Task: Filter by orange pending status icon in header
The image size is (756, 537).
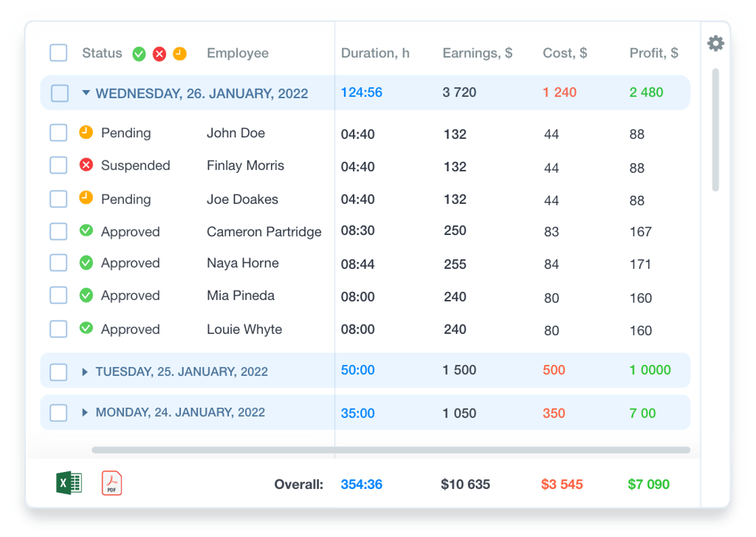Action: 180,54
